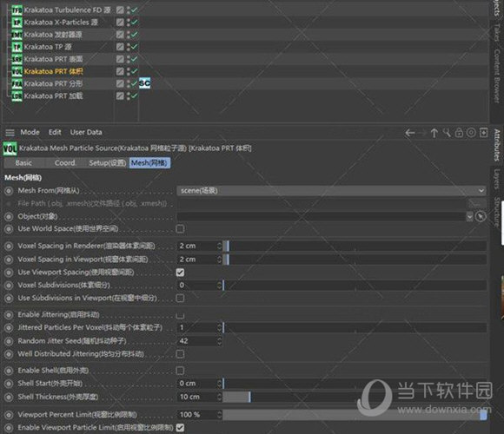This screenshot has height=434, width=504.
Task: Open the Layers side tab
Action: tap(497, 179)
